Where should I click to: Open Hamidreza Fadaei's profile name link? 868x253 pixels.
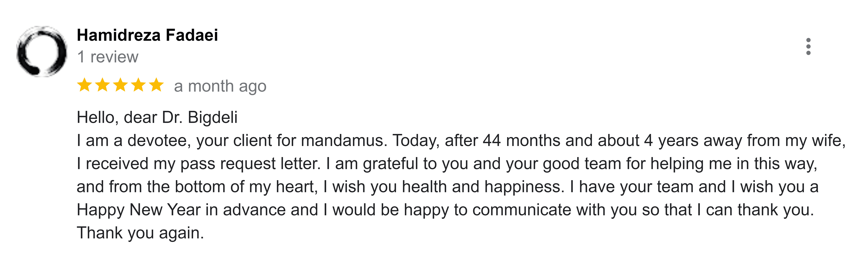coord(147,35)
